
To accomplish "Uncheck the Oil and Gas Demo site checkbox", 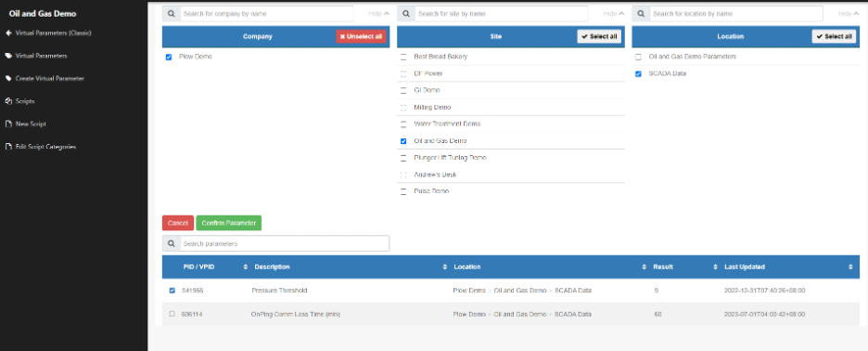I will [x=403, y=141].
